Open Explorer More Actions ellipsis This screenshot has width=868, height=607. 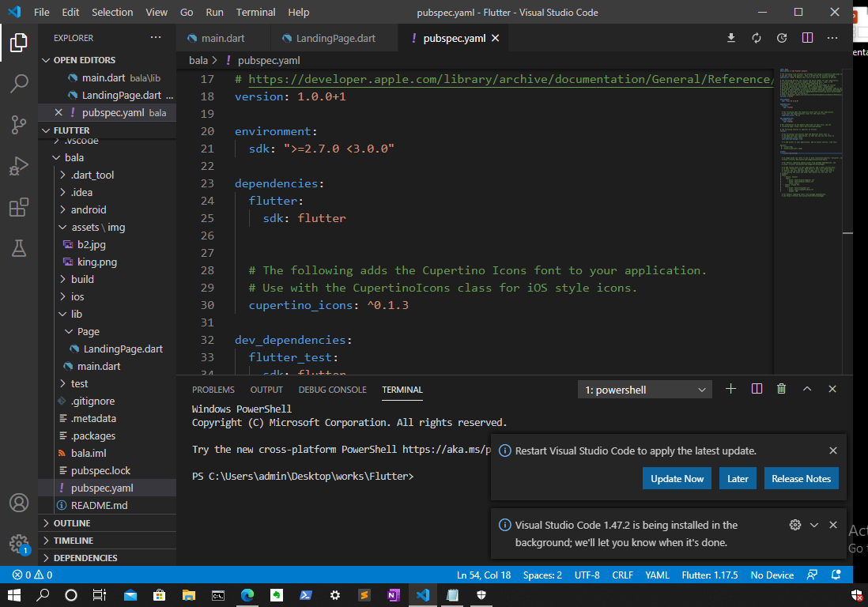click(x=156, y=38)
